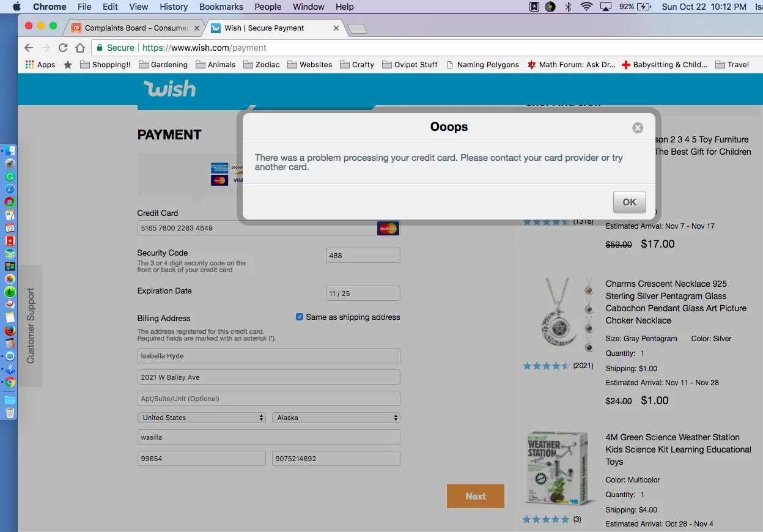Click the phone number field 9075214692
The image size is (763, 532).
(336, 459)
